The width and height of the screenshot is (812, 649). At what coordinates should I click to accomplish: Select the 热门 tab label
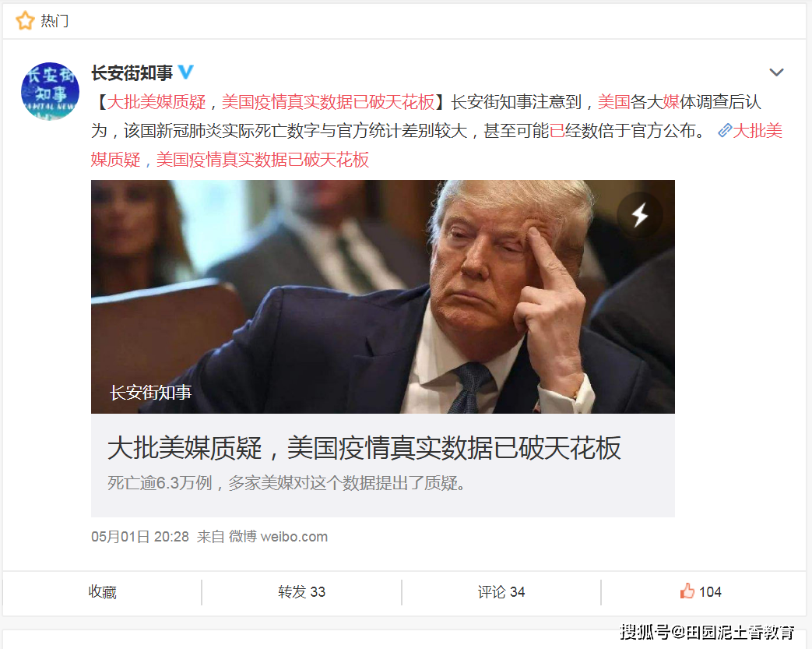pos(54,21)
